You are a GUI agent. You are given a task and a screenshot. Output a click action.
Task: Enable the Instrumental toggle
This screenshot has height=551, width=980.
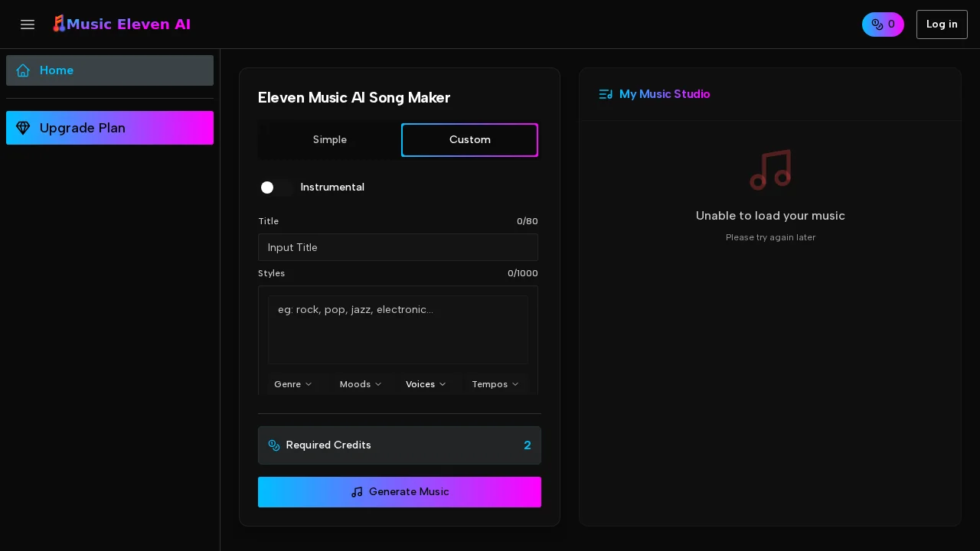[x=276, y=187]
